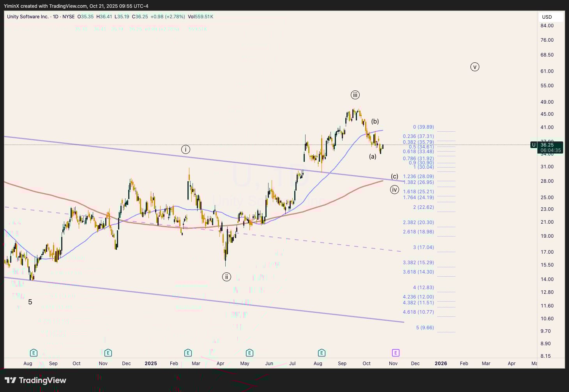Click the open value O35.35
569x392 pixels.
point(85,17)
